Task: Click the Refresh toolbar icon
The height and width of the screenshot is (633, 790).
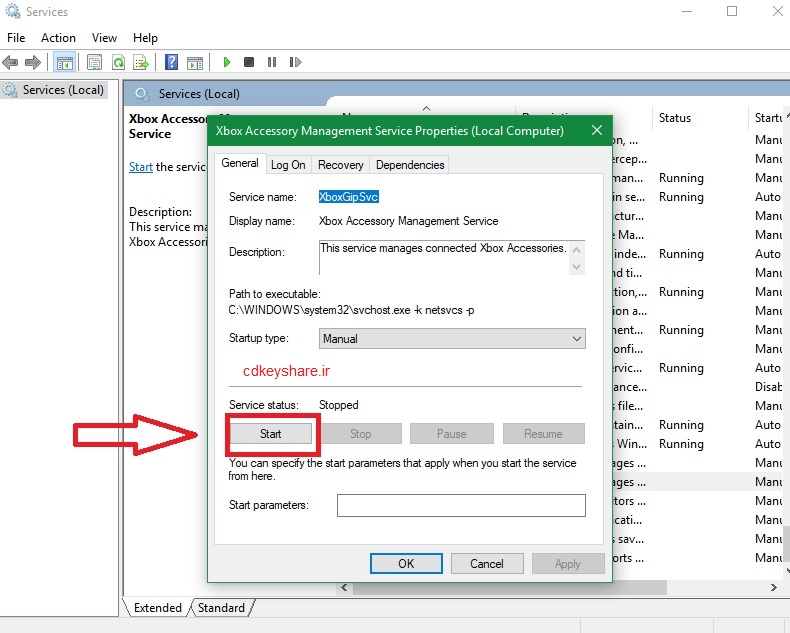Action: tap(118, 62)
